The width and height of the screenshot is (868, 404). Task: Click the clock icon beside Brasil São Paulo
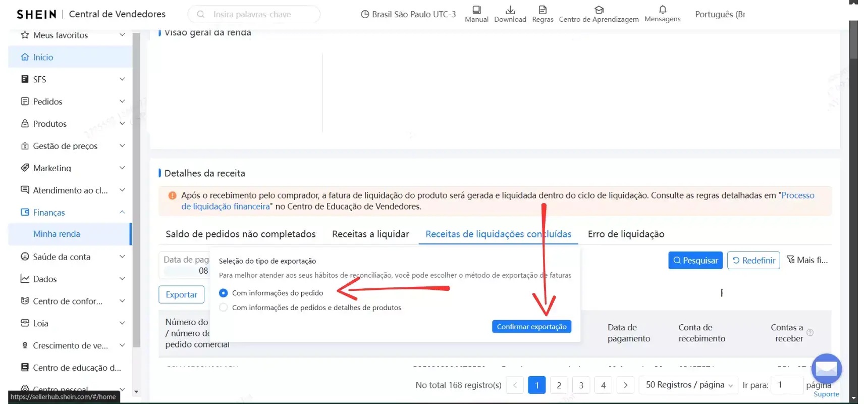point(365,14)
